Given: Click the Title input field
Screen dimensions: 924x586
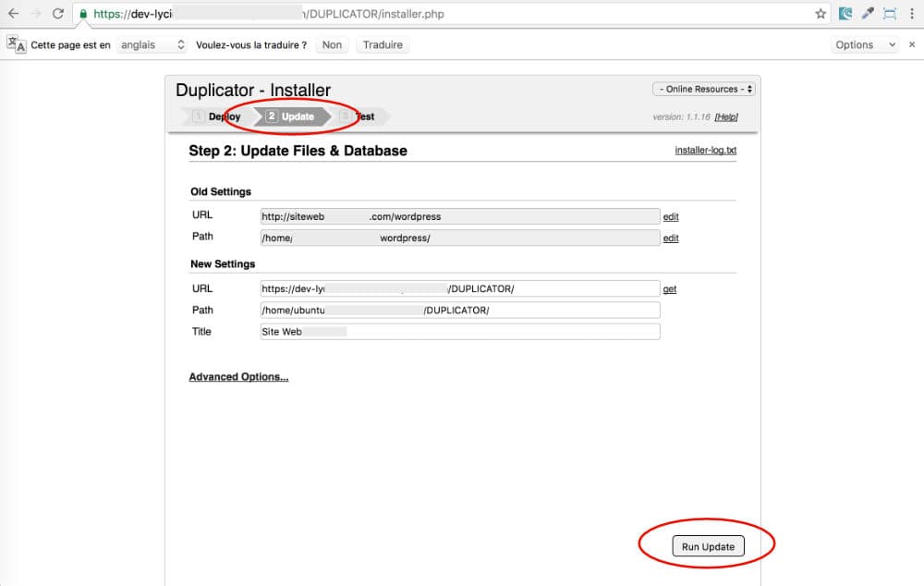Looking at the screenshot, I should click(x=460, y=331).
